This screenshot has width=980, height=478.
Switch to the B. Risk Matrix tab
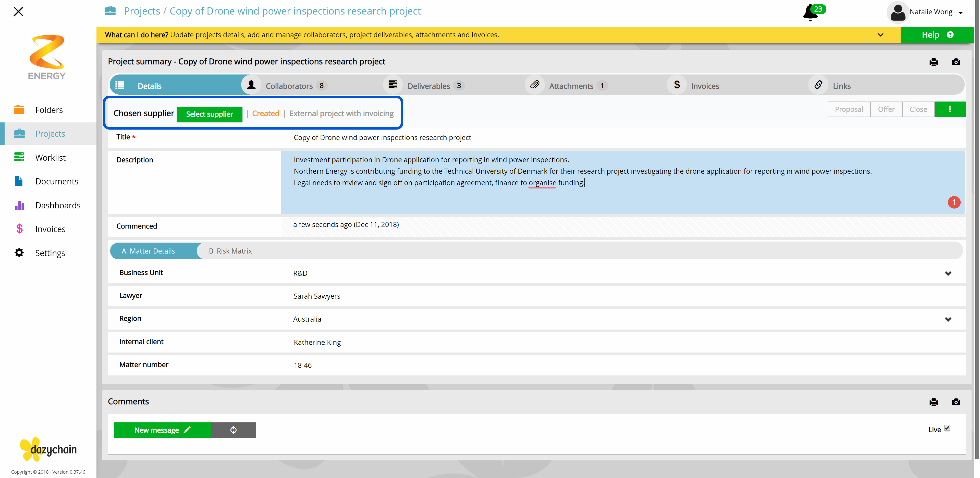(x=230, y=251)
